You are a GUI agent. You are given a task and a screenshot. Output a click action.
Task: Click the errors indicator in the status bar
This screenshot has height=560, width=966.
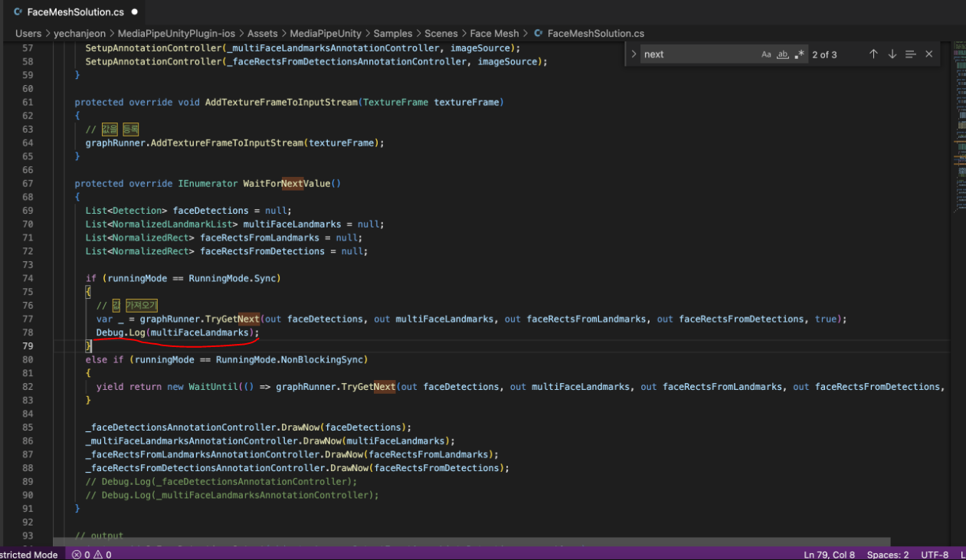coord(80,555)
